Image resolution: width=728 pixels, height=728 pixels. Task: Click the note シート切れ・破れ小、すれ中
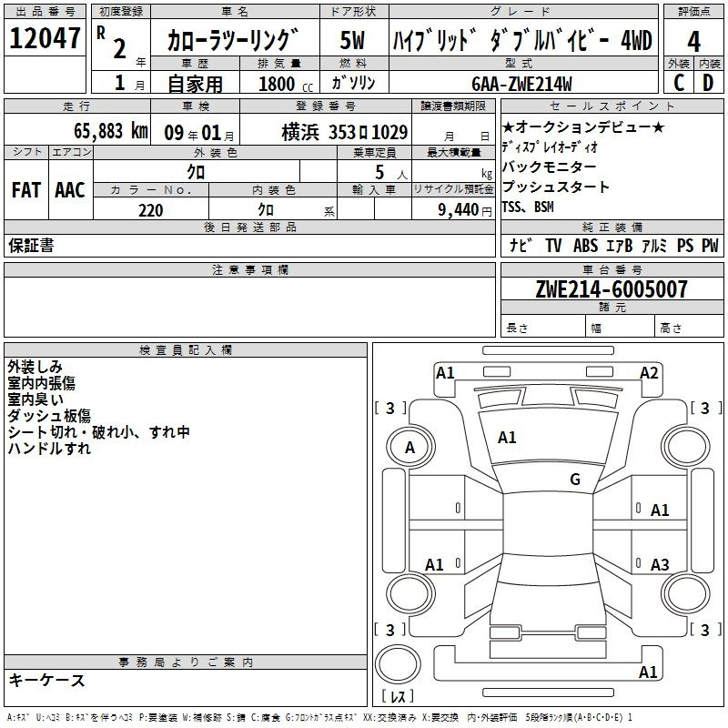pos(99,431)
